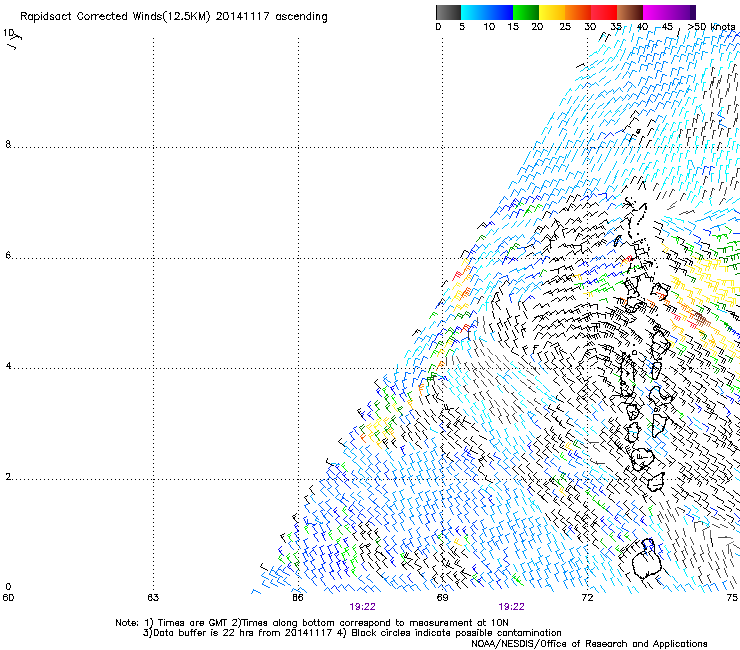Click the red 30-35 knots legend segment

(604, 12)
